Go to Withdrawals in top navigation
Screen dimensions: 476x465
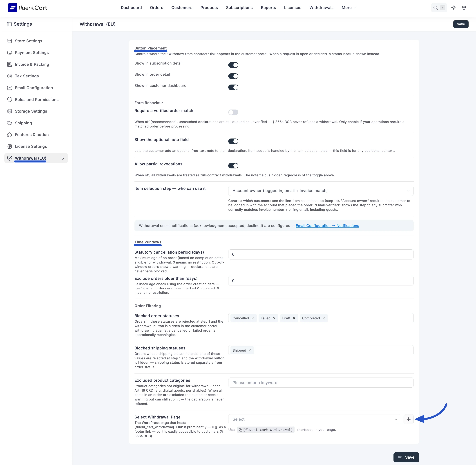(x=321, y=8)
